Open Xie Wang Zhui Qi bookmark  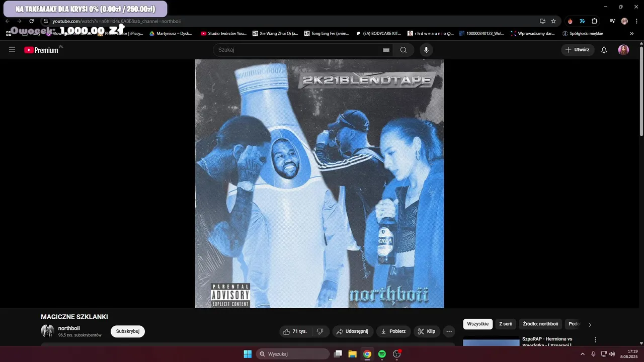275,34
